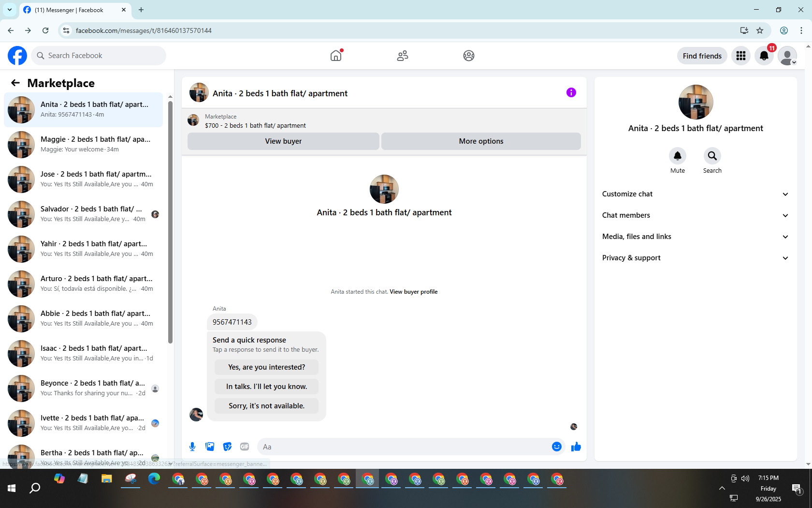Screen dimensions: 812x508
Task: Open the Windows Start menu
Action: point(12,489)
